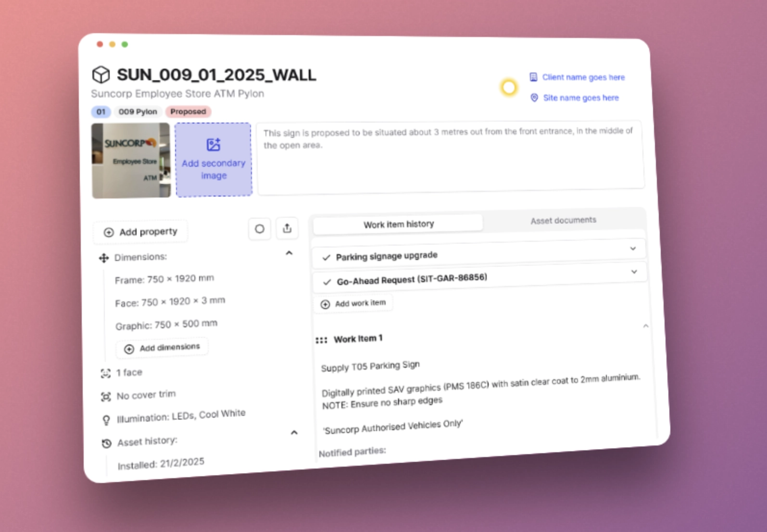Click the title SUN_009_01_2025_WALL
The image size is (767, 532).
(x=216, y=74)
